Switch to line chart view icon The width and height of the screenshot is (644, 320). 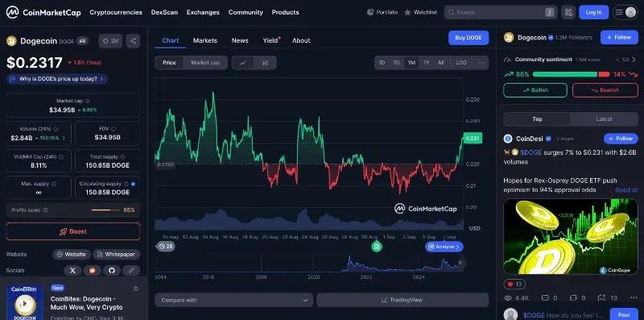click(x=243, y=63)
